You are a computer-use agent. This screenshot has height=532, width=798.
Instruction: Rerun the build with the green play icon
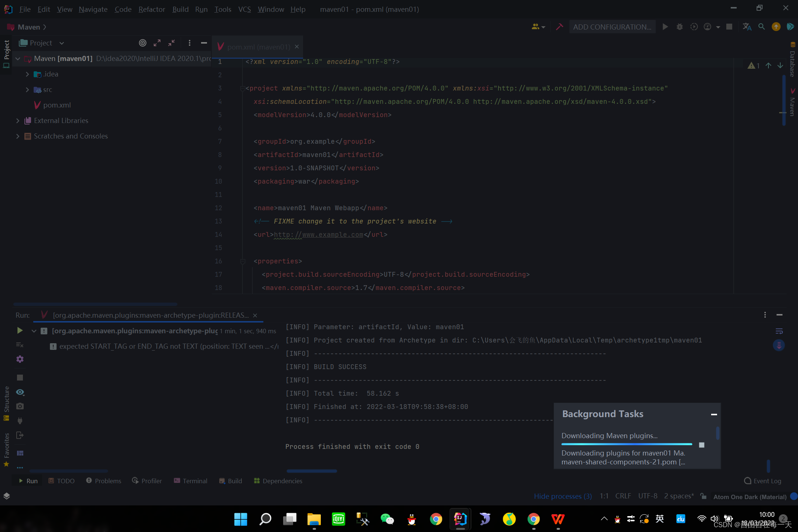[20, 331]
